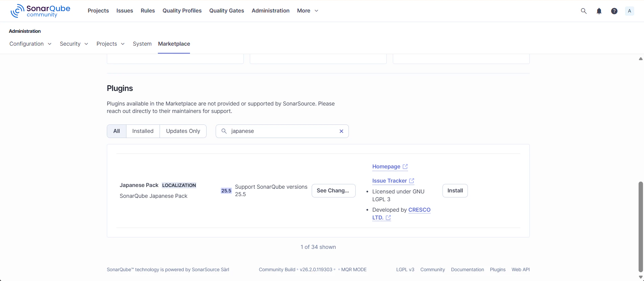This screenshot has height=281, width=644.
Task: Expand the Configuration dropdown
Action: click(x=30, y=44)
